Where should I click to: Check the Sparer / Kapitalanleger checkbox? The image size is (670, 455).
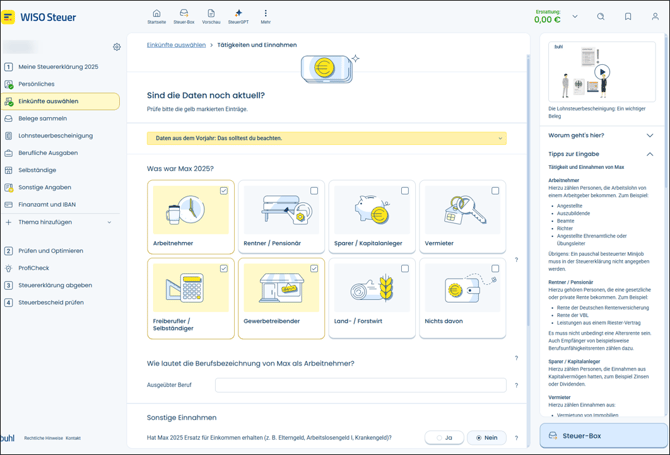click(x=405, y=191)
